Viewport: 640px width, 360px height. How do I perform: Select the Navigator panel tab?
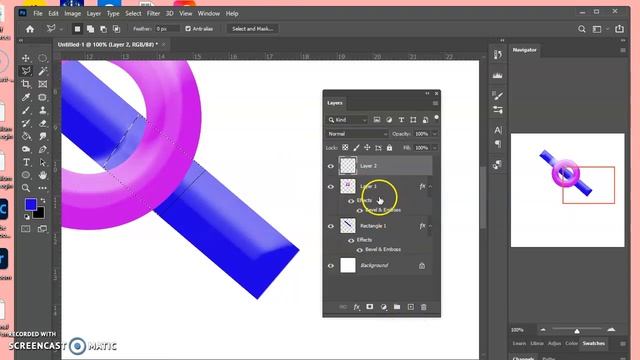tap(524, 50)
